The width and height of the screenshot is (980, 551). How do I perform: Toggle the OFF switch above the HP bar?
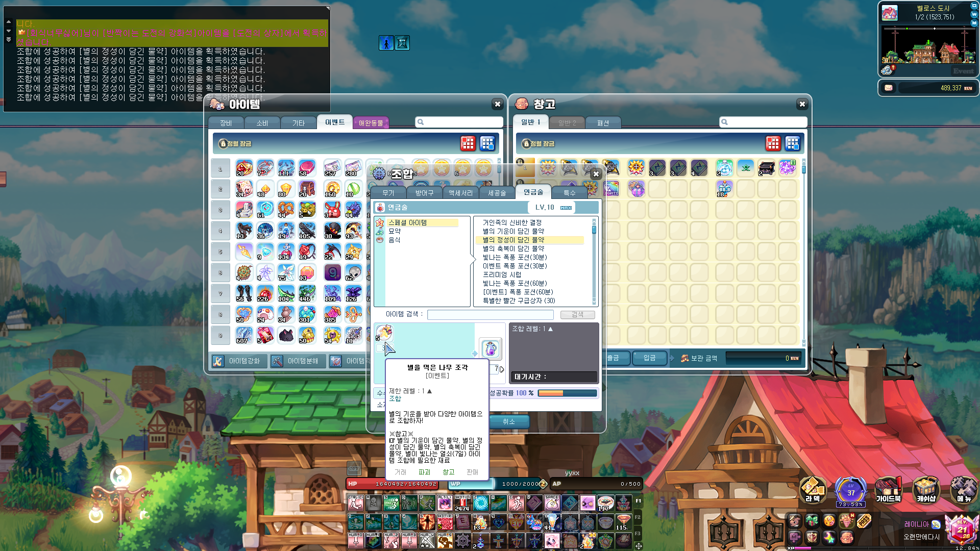(354, 468)
